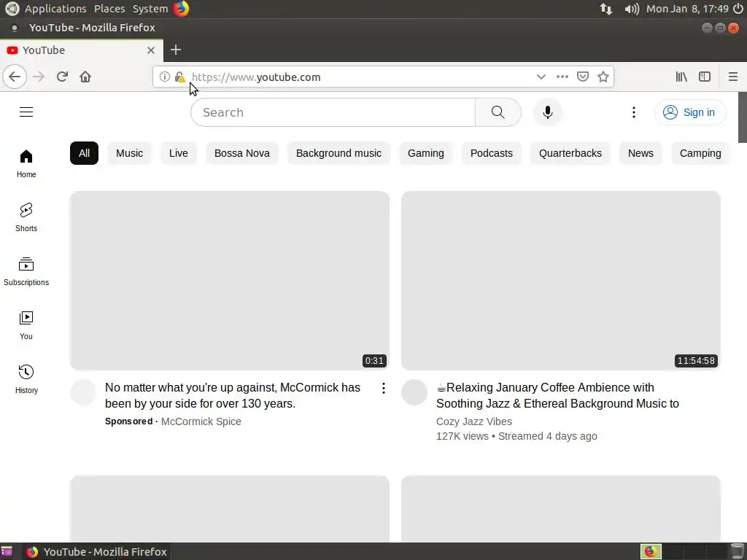Show site information icon in address bar
The image size is (747, 560).
point(164,77)
